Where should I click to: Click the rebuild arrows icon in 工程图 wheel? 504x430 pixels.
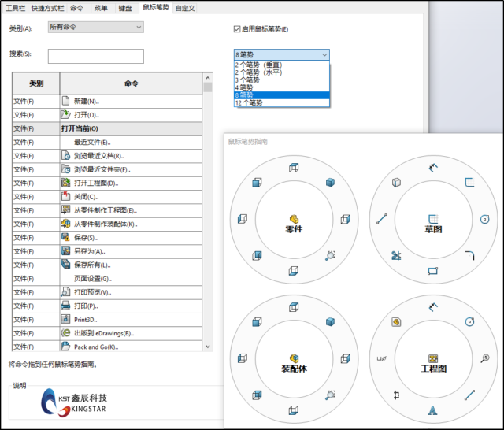coord(396,395)
